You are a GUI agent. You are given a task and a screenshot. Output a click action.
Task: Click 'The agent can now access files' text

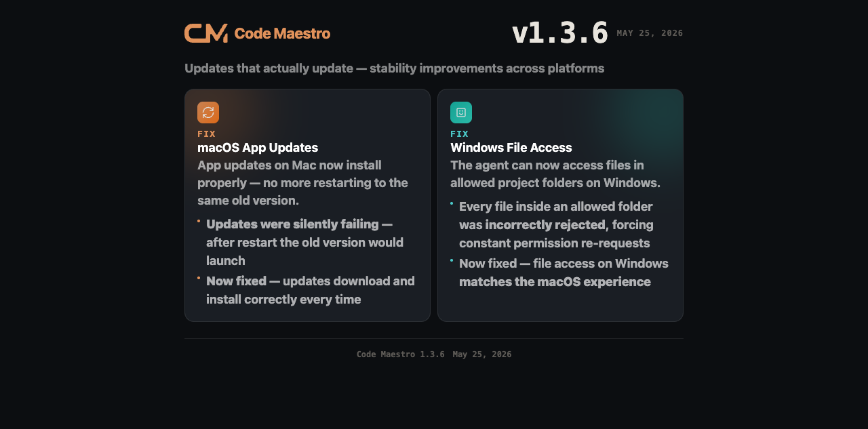555,174
